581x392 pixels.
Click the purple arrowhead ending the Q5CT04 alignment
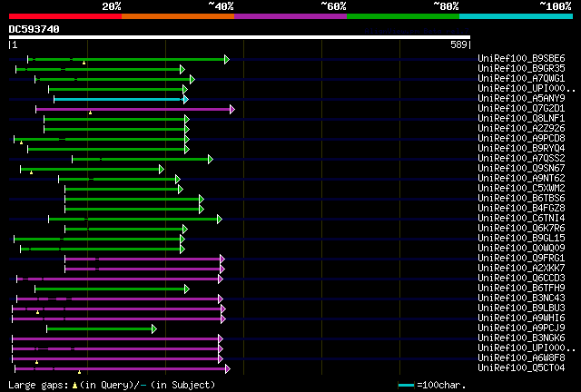coord(228,368)
